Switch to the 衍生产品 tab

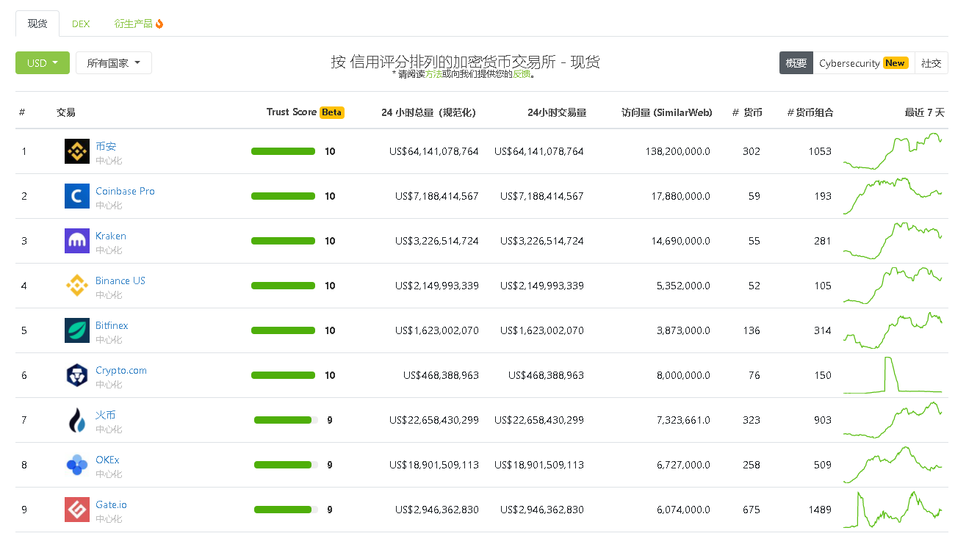tap(139, 23)
